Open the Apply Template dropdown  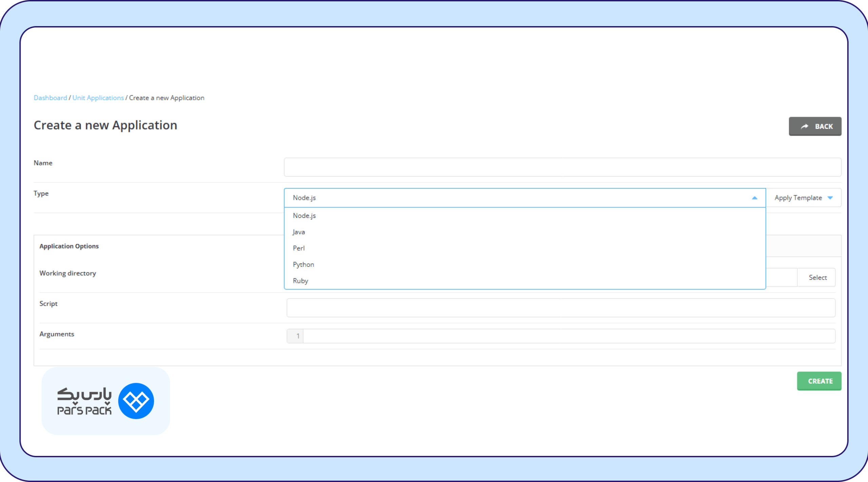[803, 198]
